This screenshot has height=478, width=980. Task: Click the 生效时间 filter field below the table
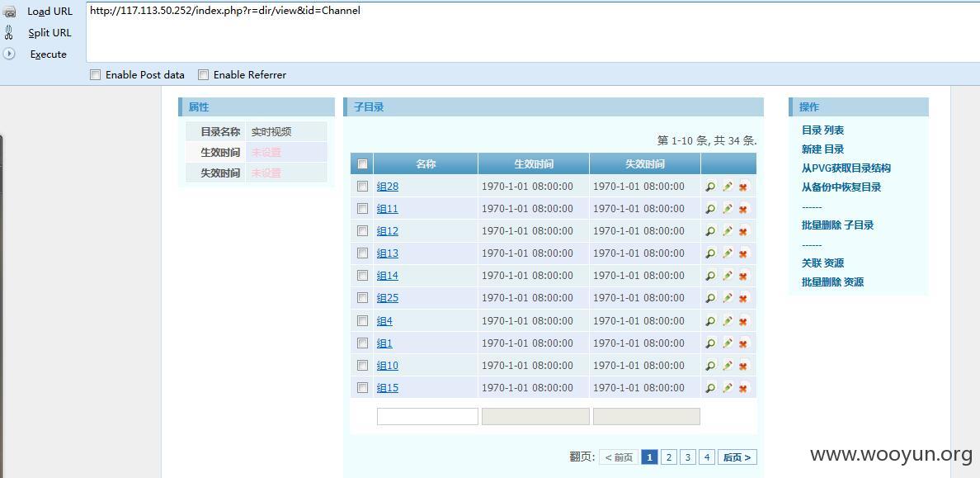(x=535, y=417)
